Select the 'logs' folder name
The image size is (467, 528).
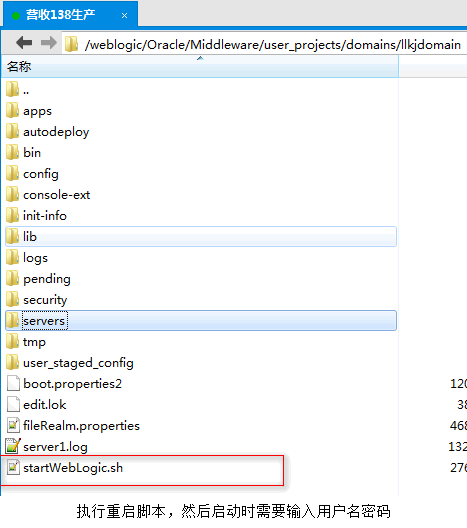click(x=35, y=258)
